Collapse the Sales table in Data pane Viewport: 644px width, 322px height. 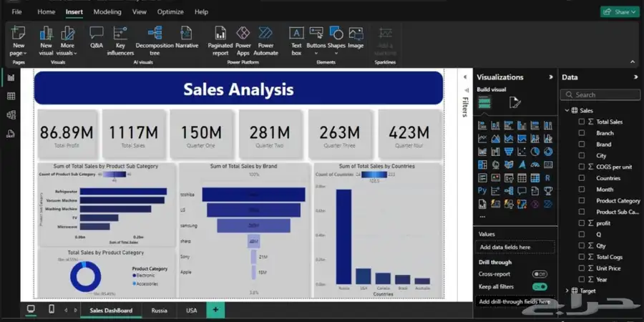click(x=567, y=110)
